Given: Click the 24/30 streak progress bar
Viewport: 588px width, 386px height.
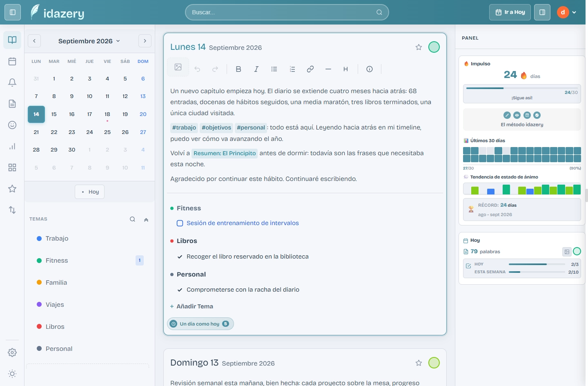Looking at the screenshot, I should 522,88.
